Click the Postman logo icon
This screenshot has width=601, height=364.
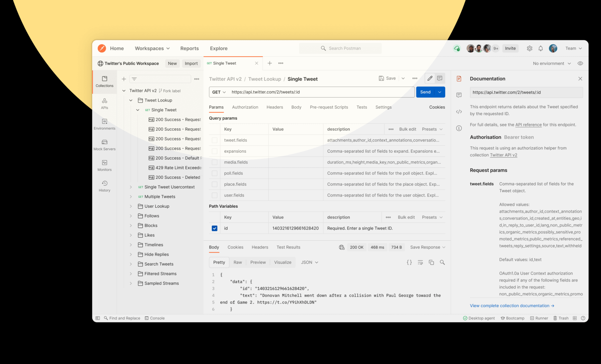[102, 48]
